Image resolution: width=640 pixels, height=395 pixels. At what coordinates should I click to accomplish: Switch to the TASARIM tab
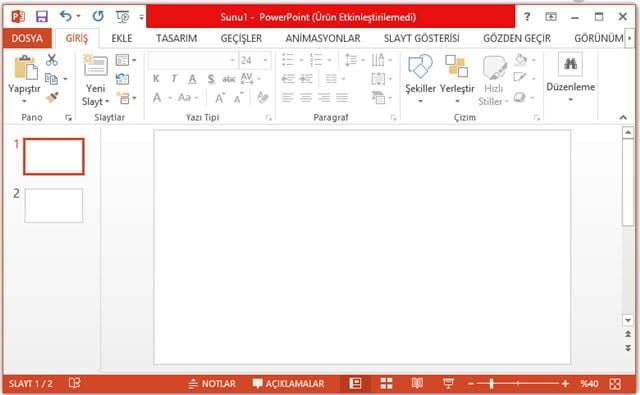point(176,38)
